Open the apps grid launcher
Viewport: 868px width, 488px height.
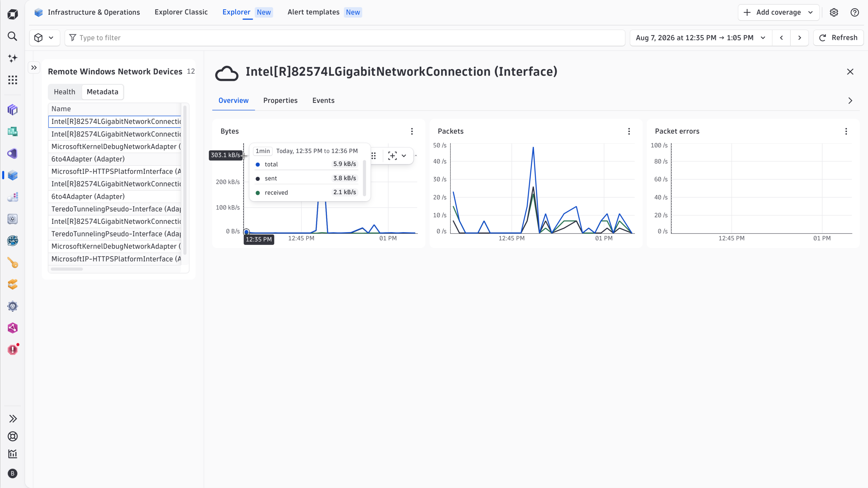[12, 80]
